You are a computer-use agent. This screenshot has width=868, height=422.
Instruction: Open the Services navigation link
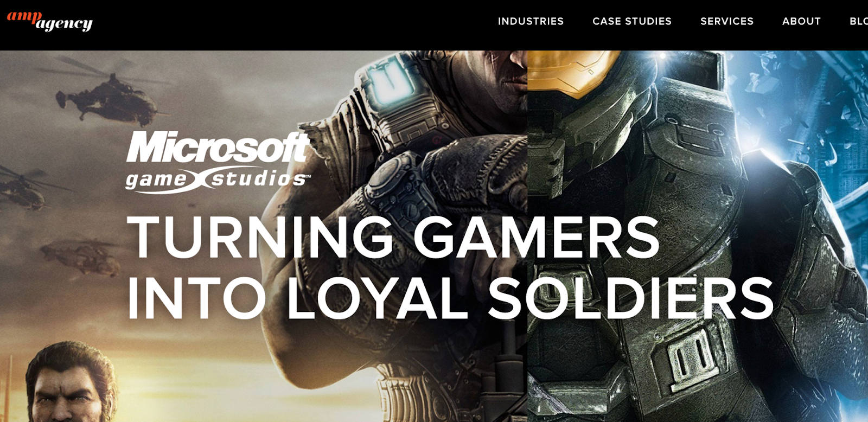(727, 21)
